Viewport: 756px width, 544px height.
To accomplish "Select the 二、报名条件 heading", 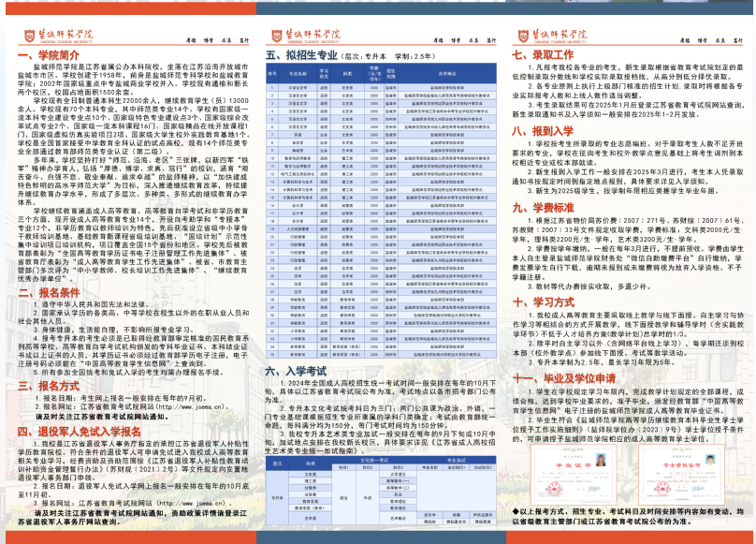I will (50, 292).
